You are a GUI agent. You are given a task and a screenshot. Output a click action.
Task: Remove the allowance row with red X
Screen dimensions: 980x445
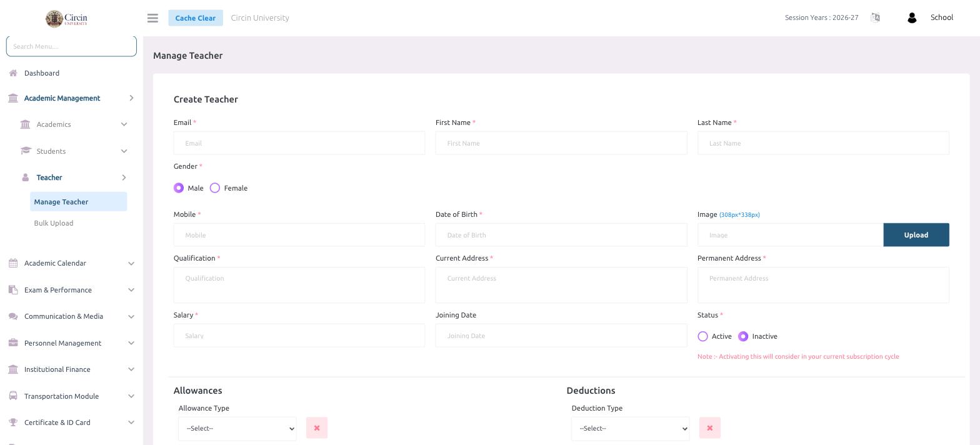(x=317, y=428)
